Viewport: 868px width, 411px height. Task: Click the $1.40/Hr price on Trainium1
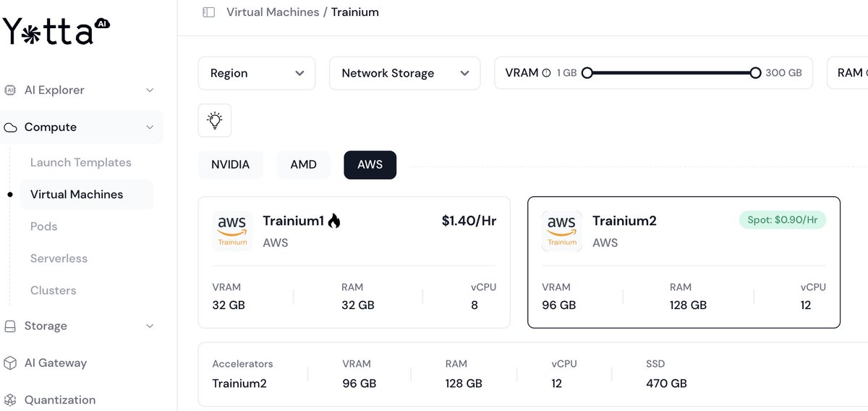click(469, 221)
